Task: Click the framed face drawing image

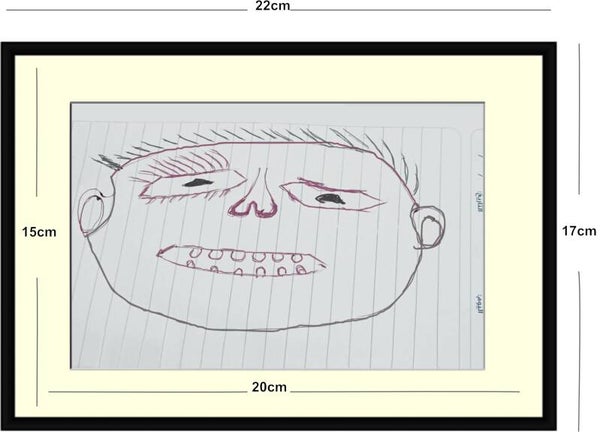Action: click(x=278, y=236)
